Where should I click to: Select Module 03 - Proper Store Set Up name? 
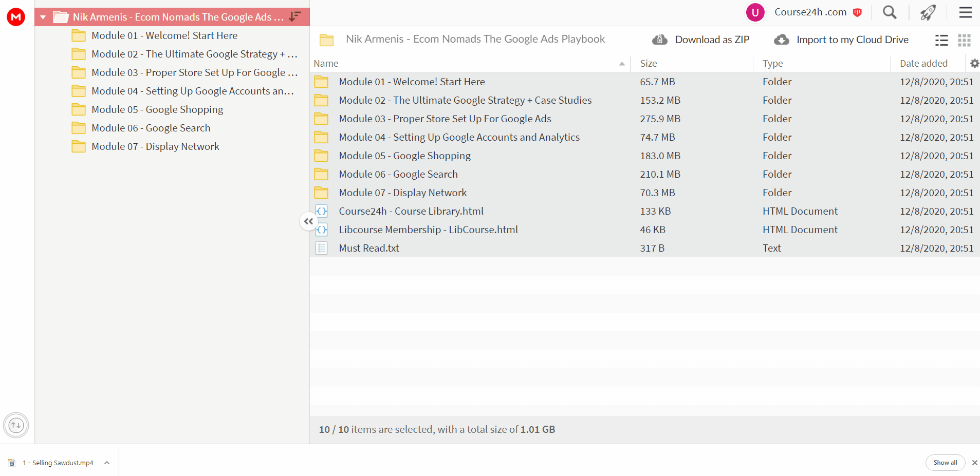pyautogui.click(x=445, y=119)
